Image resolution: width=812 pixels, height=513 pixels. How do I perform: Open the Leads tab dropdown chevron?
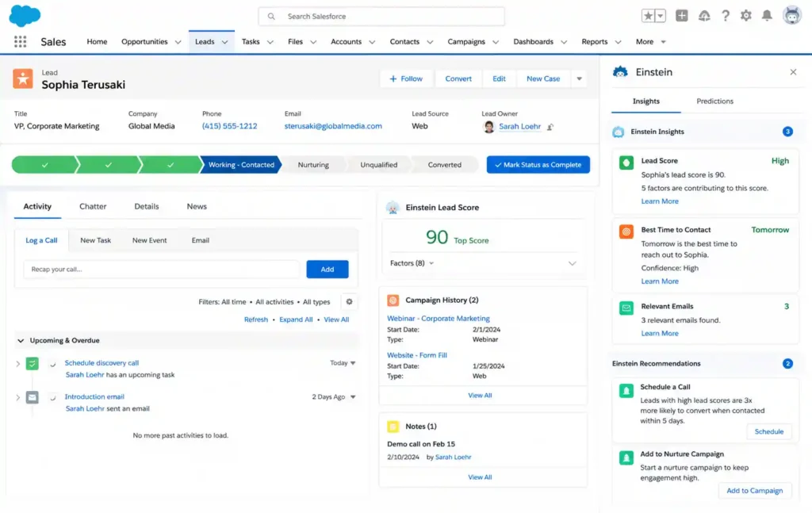pos(224,42)
